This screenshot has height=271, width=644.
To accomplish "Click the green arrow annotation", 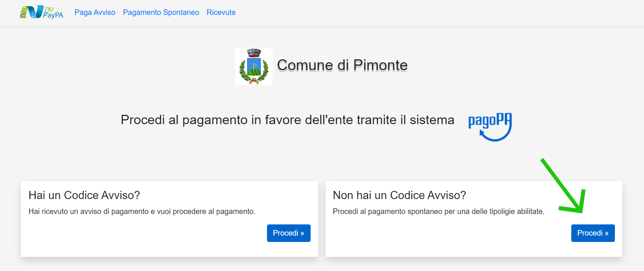I will coord(563,186).
